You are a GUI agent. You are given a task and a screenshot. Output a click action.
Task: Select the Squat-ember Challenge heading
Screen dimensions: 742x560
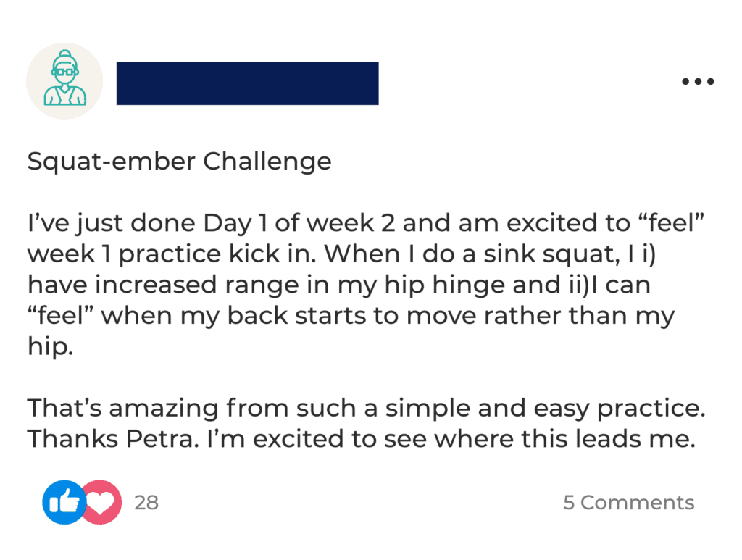[x=180, y=162]
